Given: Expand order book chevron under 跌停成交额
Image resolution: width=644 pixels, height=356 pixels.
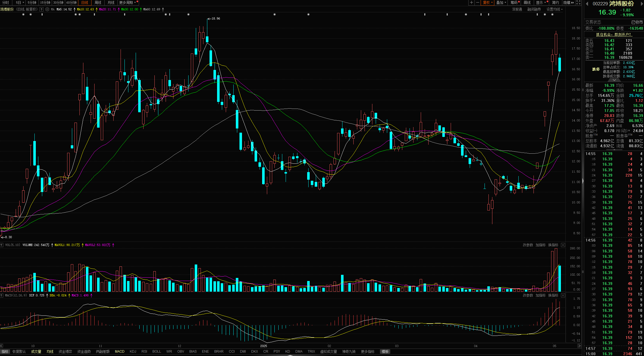Looking at the screenshot, I should click(614, 80).
